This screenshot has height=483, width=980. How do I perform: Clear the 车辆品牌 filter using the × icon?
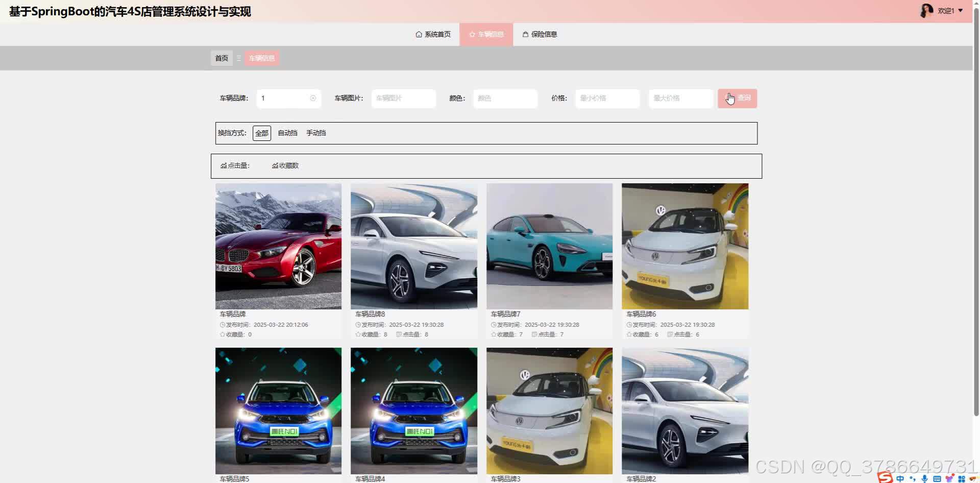click(x=313, y=99)
